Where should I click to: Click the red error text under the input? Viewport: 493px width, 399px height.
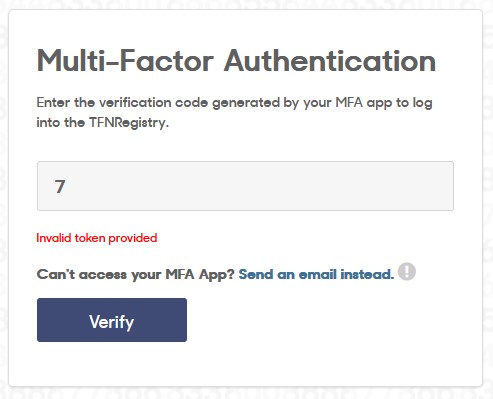(97, 238)
